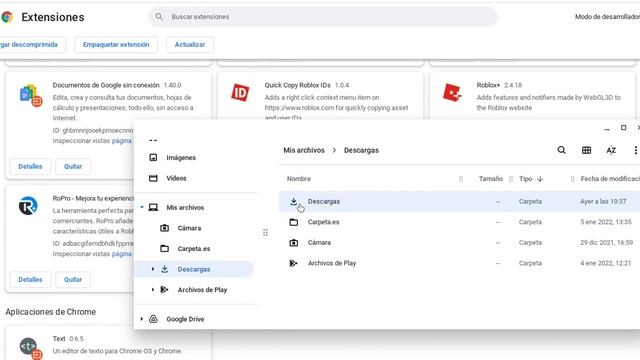Click the sidebar resize handle dots
This screenshot has width=640, height=360.
tap(265, 232)
